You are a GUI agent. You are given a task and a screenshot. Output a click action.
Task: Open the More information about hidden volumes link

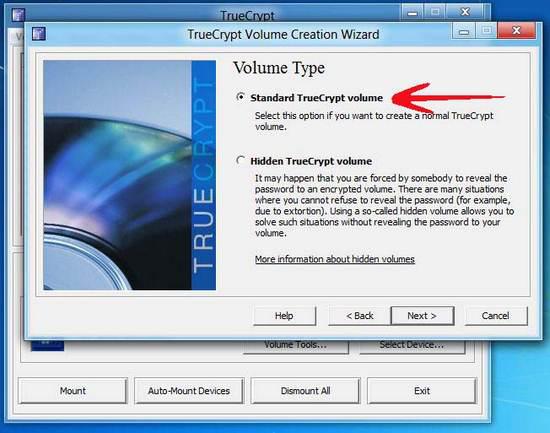pos(335,259)
